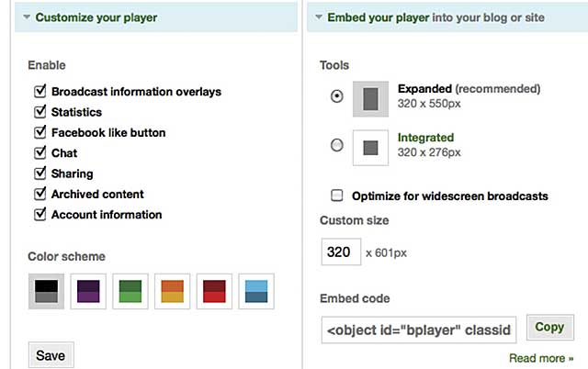Click the Save button
588x369 pixels.
coord(51,355)
